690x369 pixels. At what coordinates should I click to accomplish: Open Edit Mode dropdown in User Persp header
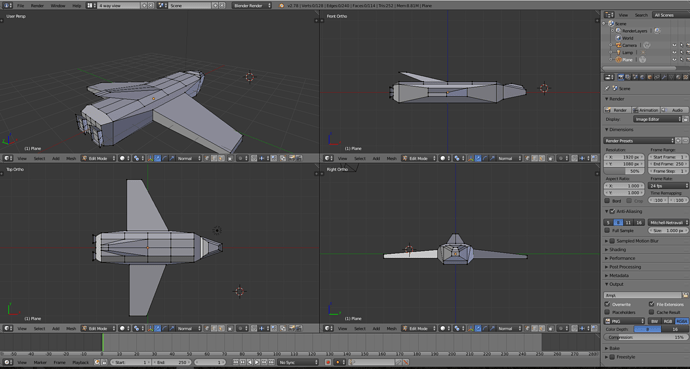(98, 158)
